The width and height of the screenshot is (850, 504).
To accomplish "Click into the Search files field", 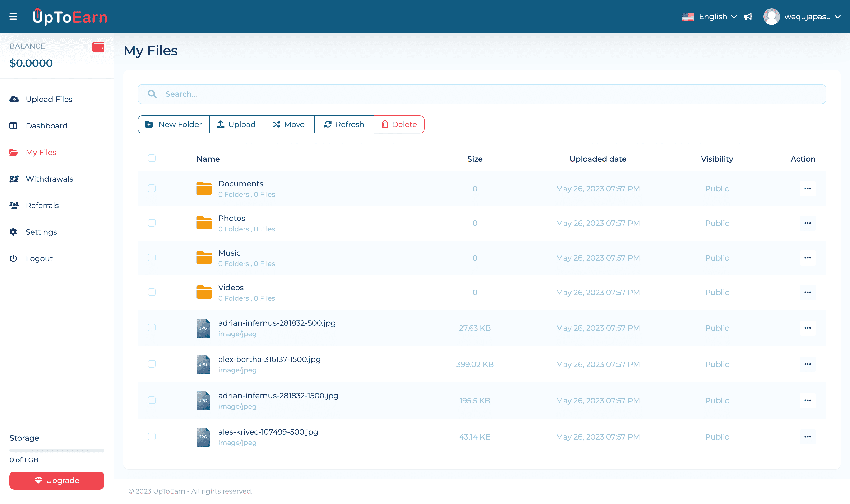I will (481, 94).
